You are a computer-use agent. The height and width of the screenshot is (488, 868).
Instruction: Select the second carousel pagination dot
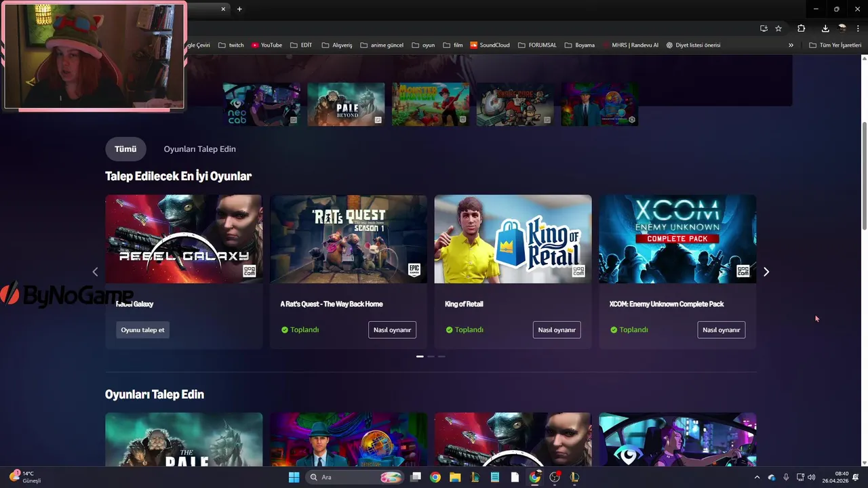point(431,357)
